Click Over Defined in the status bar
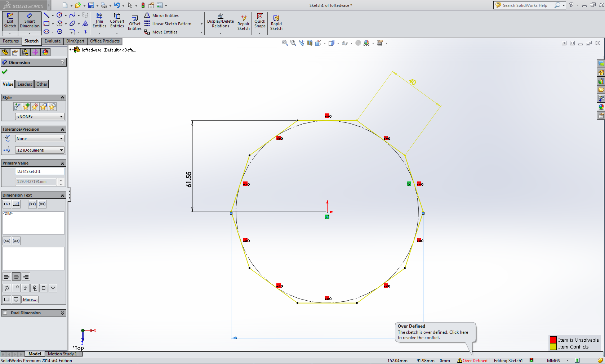Image resolution: width=605 pixels, height=364 pixels. 475,360
